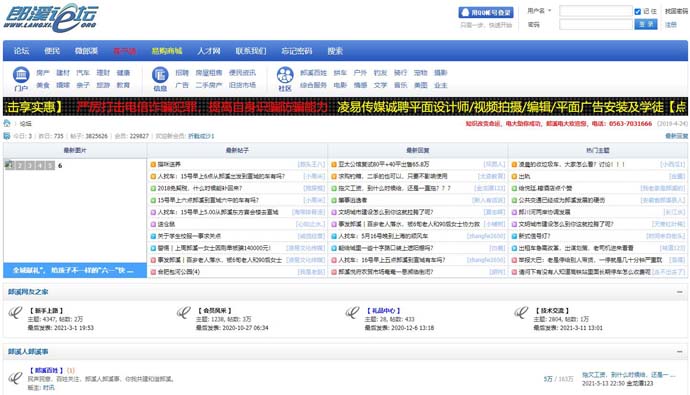
Task: Click the forum icon beside 郎溪百姓 board
Action: pos(16,378)
